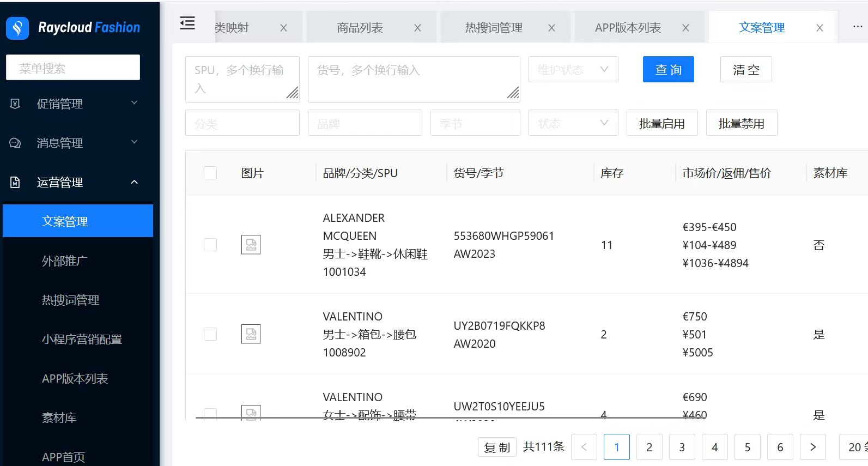The image size is (868, 466).
Task: Click the 共111条 total count text
Action: click(x=544, y=447)
